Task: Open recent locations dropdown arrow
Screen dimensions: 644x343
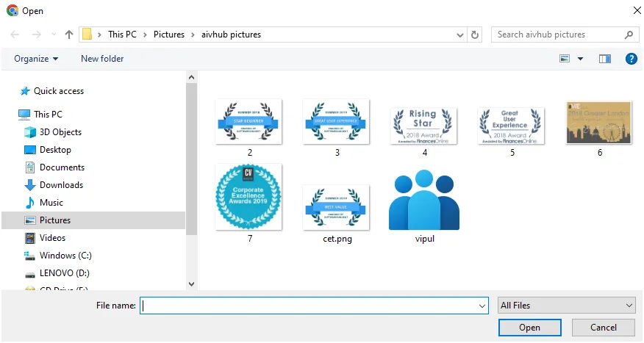Action: point(54,35)
